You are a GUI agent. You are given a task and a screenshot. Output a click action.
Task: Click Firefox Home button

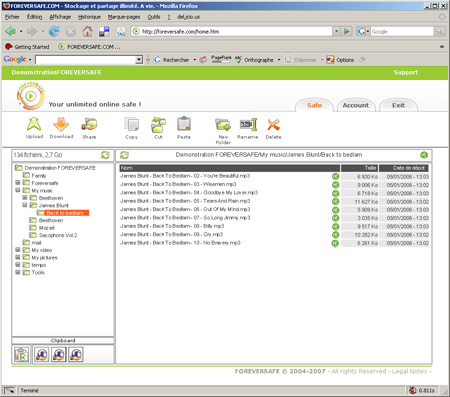87,31
